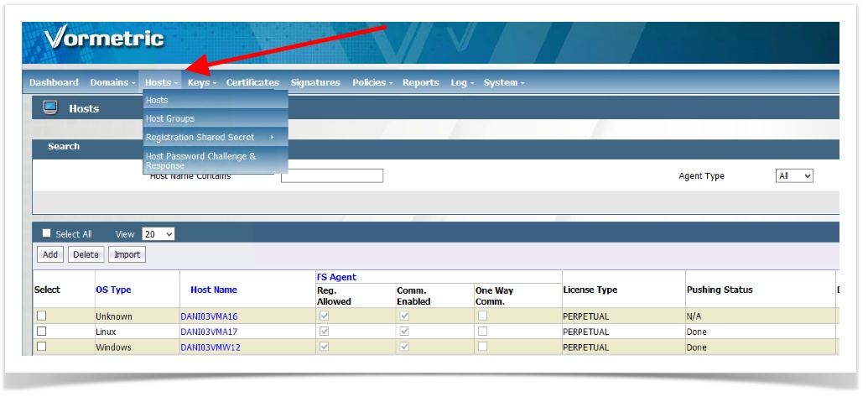Open the Policies menu

point(372,82)
